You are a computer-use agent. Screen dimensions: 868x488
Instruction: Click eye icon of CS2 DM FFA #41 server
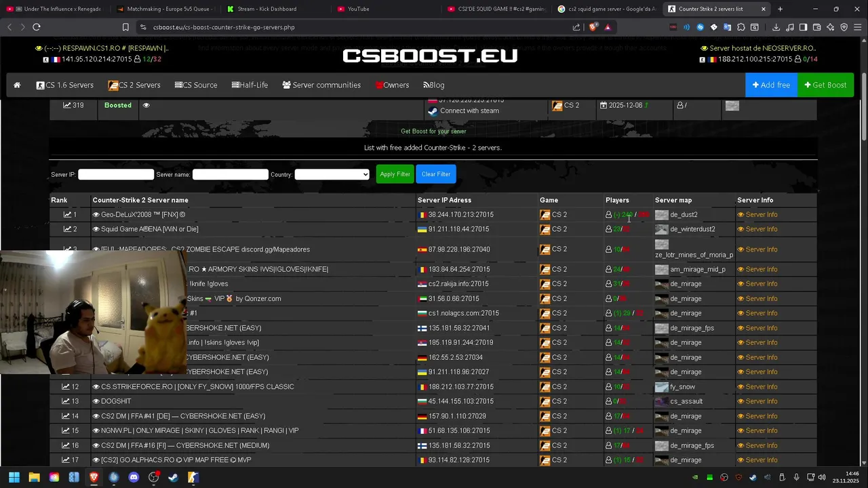96,416
